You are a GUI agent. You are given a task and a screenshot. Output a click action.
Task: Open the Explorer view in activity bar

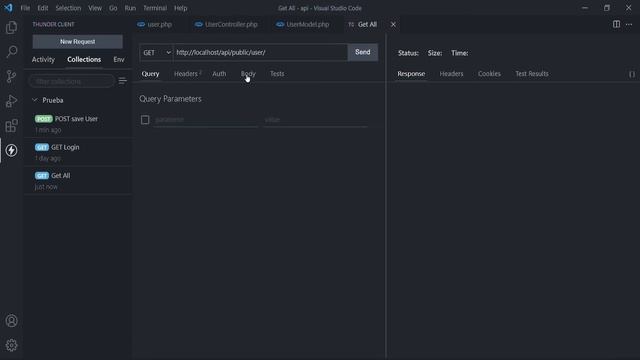pos(11,27)
